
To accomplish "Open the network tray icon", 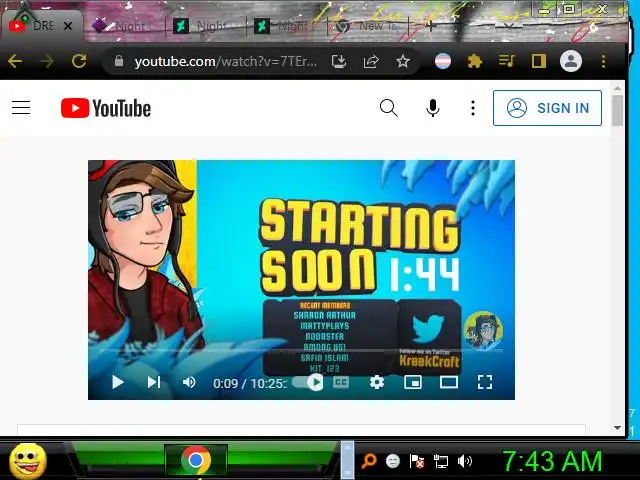I will pos(440,461).
